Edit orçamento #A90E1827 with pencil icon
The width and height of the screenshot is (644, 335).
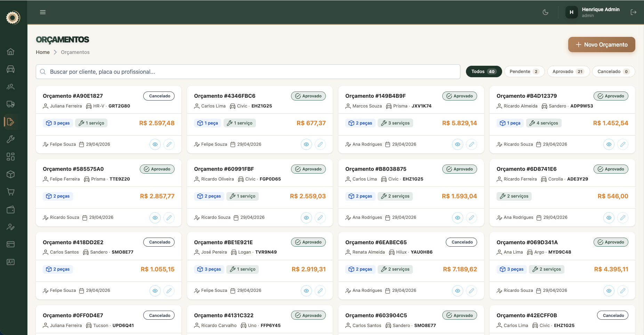pos(169,144)
